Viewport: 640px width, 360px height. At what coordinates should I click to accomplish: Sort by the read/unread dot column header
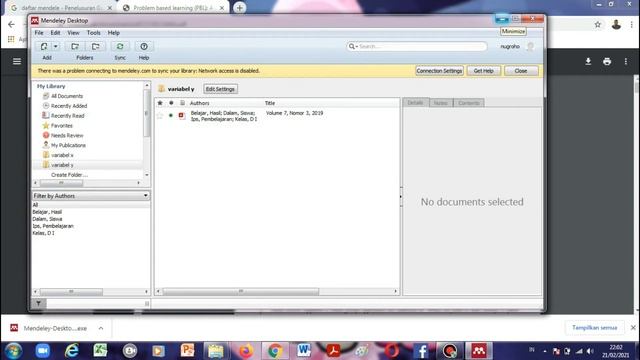pos(171,103)
